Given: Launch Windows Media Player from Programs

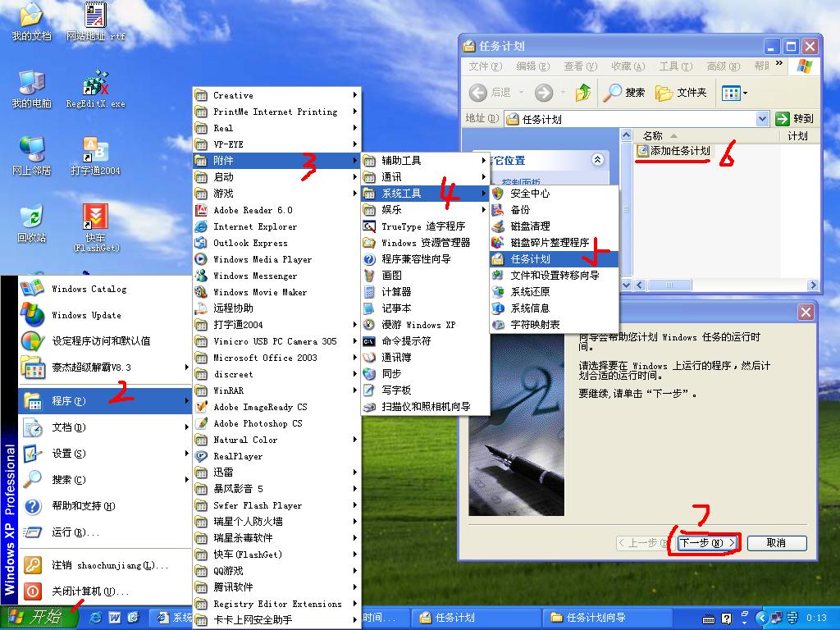Looking at the screenshot, I should tap(276, 259).
